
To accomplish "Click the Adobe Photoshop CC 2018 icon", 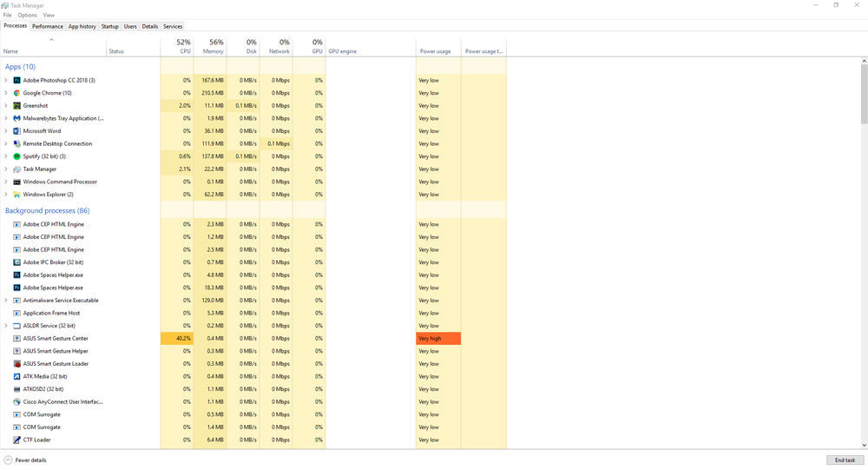I will (x=16, y=81).
